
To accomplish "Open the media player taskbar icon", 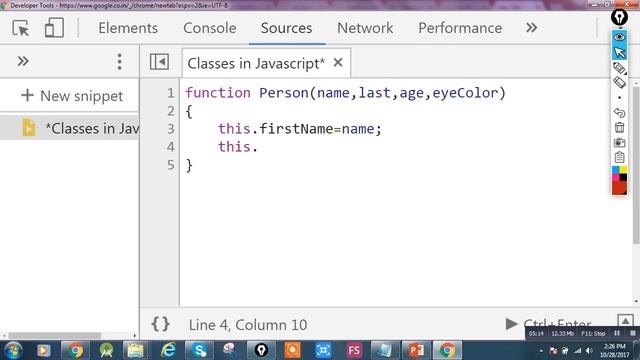I will coord(44,350).
